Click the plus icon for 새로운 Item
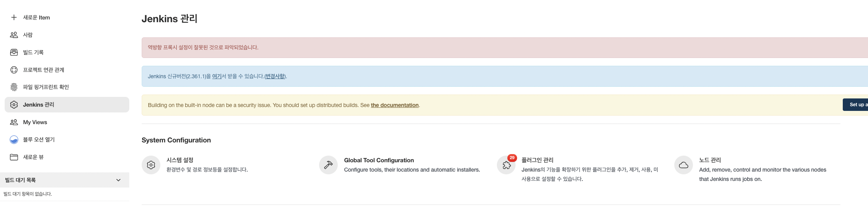The height and width of the screenshot is (207, 868). [14, 18]
